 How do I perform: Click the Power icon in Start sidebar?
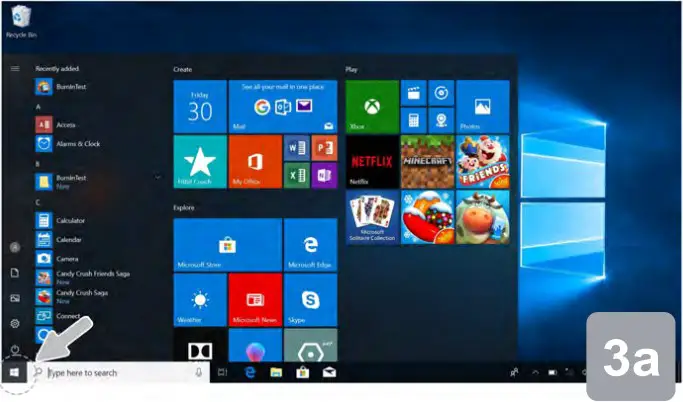[x=15, y=349]
